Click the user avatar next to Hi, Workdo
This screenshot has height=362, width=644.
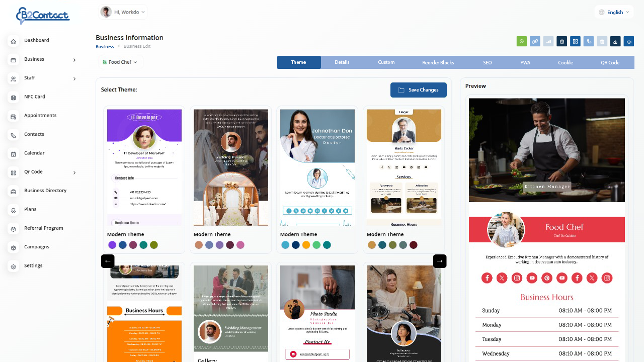pos(106,12)
